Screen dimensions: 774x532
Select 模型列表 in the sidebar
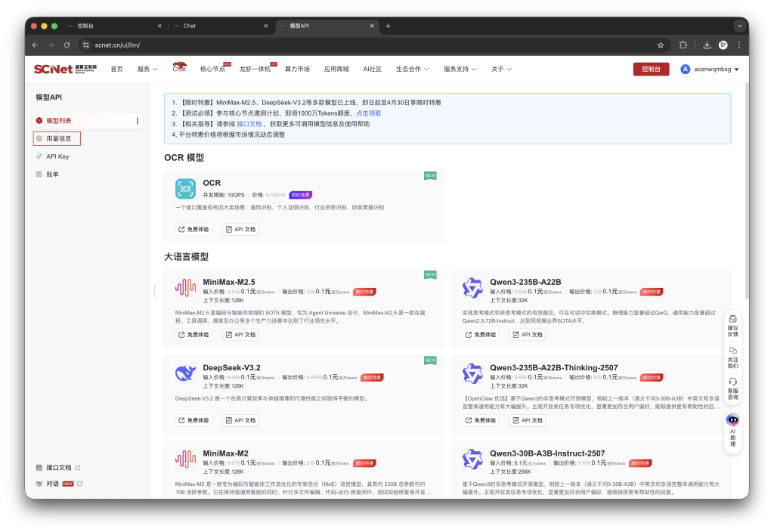pyautogui.click(x=60, y=120)
